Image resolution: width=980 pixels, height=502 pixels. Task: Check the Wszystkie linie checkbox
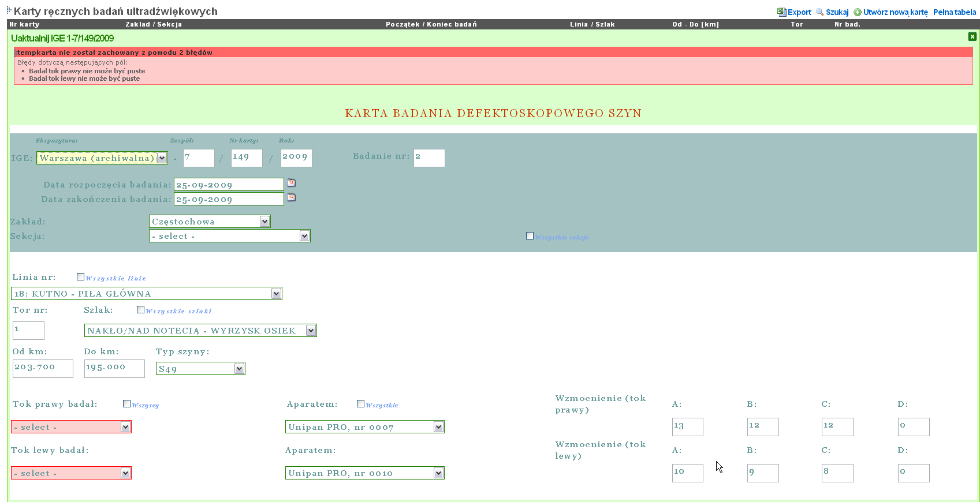pyautogui.click(x=80, y=277)
